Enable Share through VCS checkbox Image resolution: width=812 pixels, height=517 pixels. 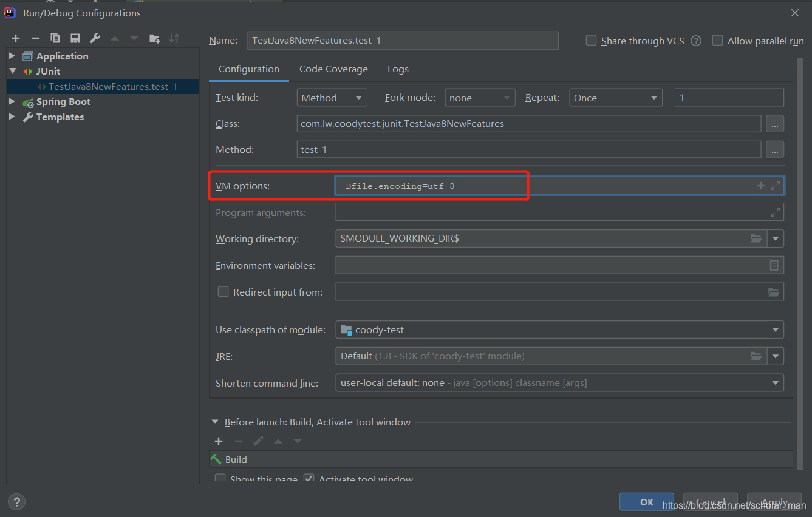pos(591,40)
